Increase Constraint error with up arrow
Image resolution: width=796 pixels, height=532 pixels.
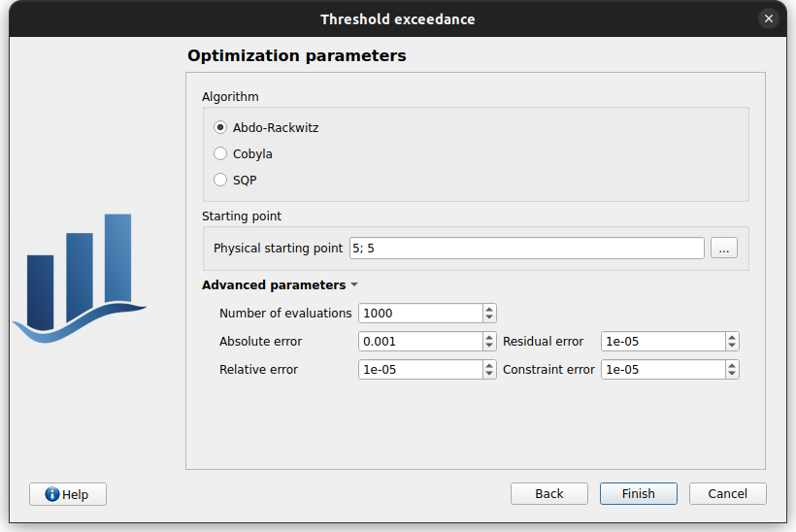[732, 365]
